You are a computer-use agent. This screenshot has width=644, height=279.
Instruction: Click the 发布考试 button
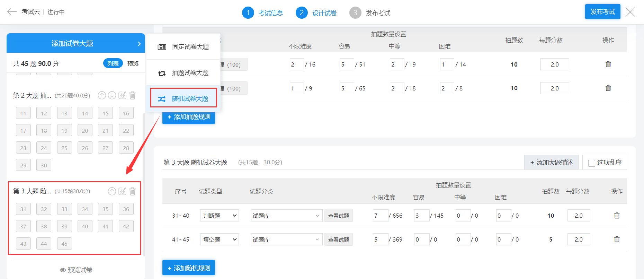[602, 12]
